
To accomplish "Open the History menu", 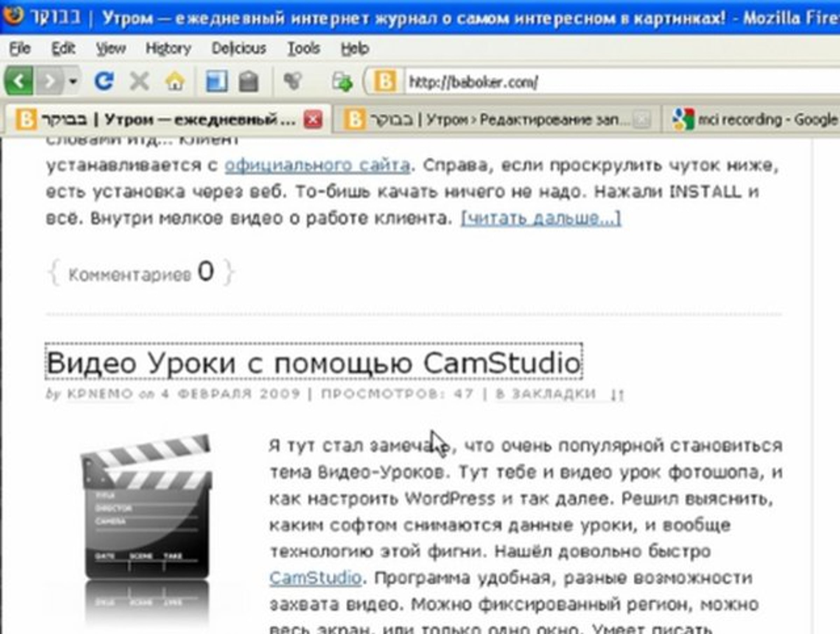I will click(x=168, y=49).
